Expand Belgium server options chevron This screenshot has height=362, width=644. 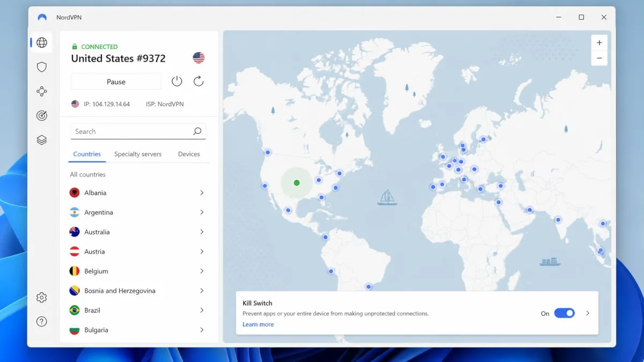(x=202, y=271)
